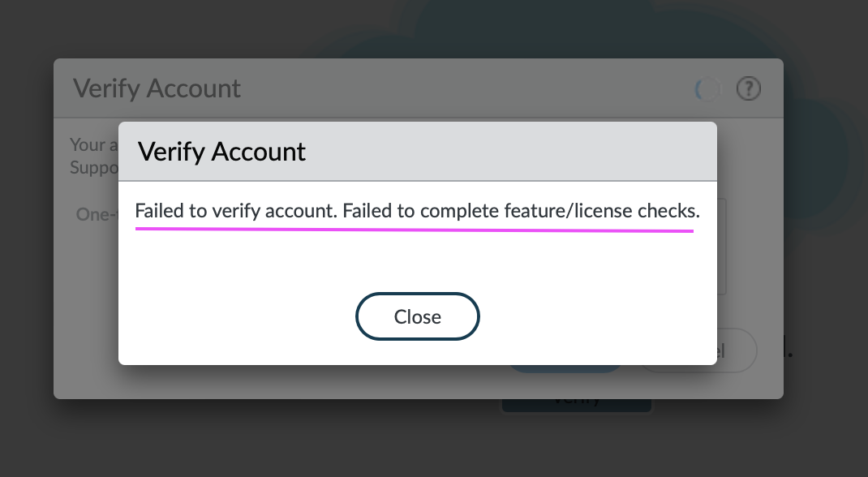Click the Verify button behind the modal
The width and height of the screenshot is (868, 477).
pos(576,397)
